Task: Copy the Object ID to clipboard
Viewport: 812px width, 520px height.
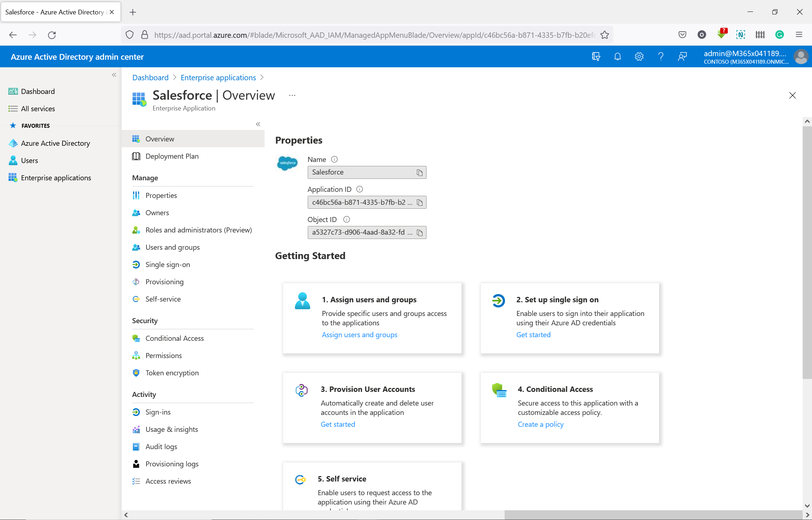Action: 419,232
